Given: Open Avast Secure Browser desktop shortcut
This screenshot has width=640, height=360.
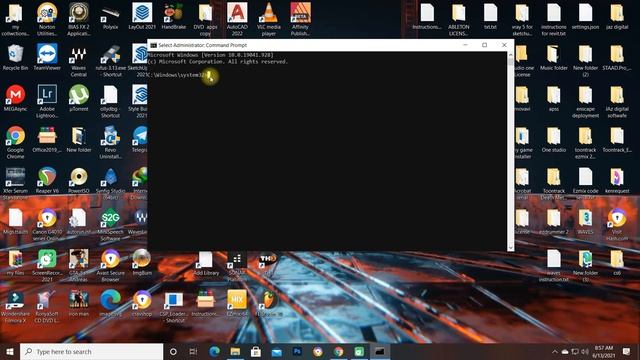Looking at the screenshot, I should (x=110, y=265).
